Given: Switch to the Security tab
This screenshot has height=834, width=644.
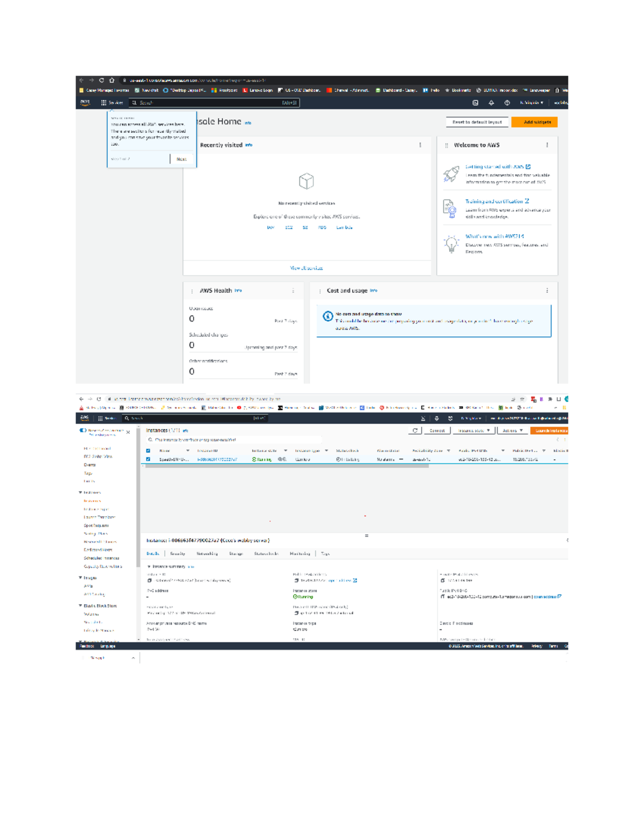Looking at the screenshot, I should [178, 554].
